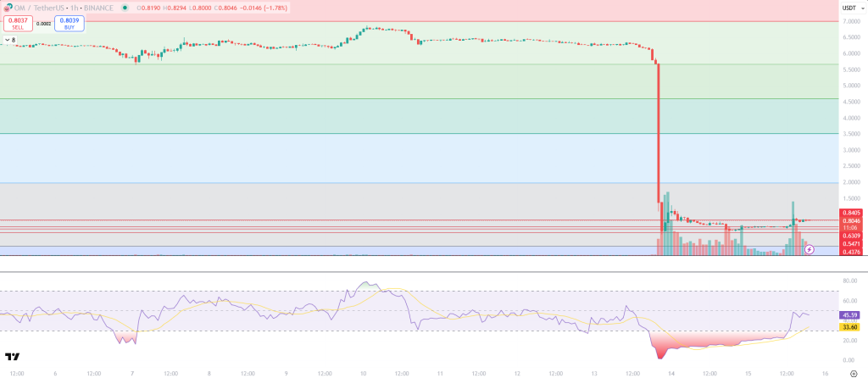This screenshot has width=868, height=378.
Task: Click the green market-open status dot
Action: 125,8
